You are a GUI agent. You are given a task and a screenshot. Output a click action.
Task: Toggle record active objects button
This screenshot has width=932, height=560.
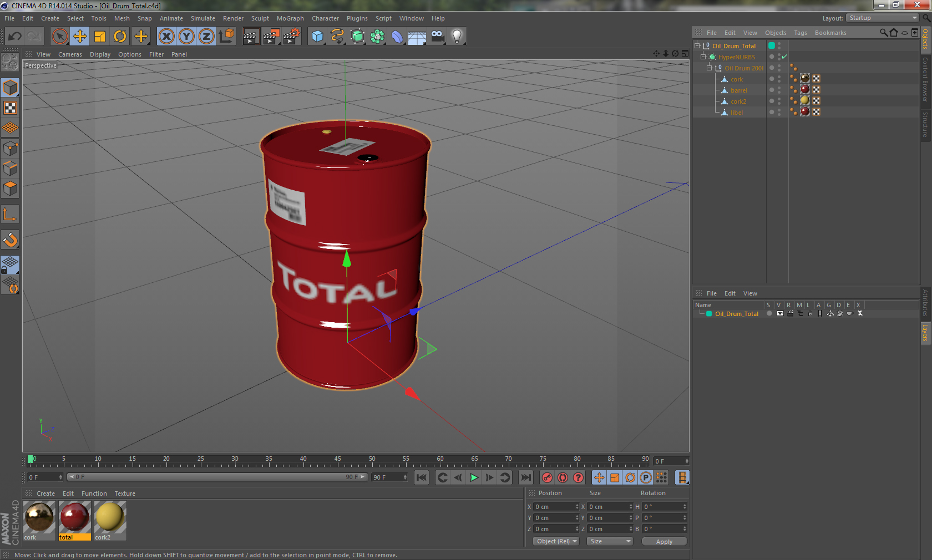tap(547, 477)
